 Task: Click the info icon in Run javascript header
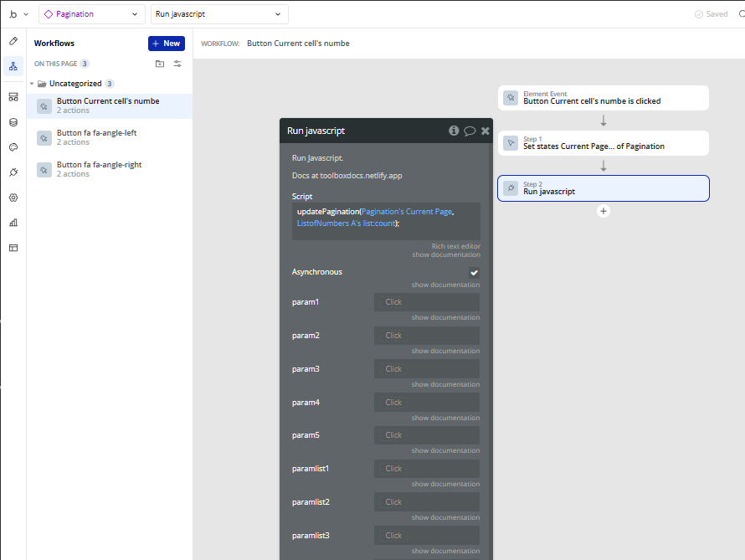coord(454,131)
